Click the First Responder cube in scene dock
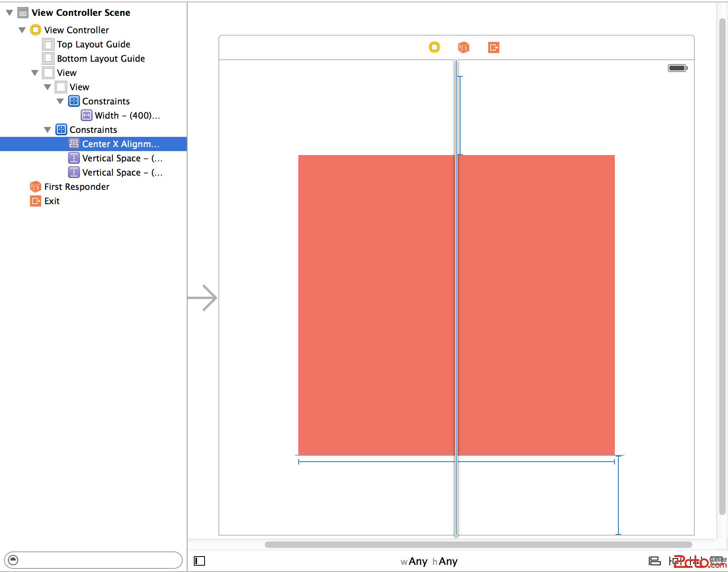728x572 pixels. pos(463,47)
